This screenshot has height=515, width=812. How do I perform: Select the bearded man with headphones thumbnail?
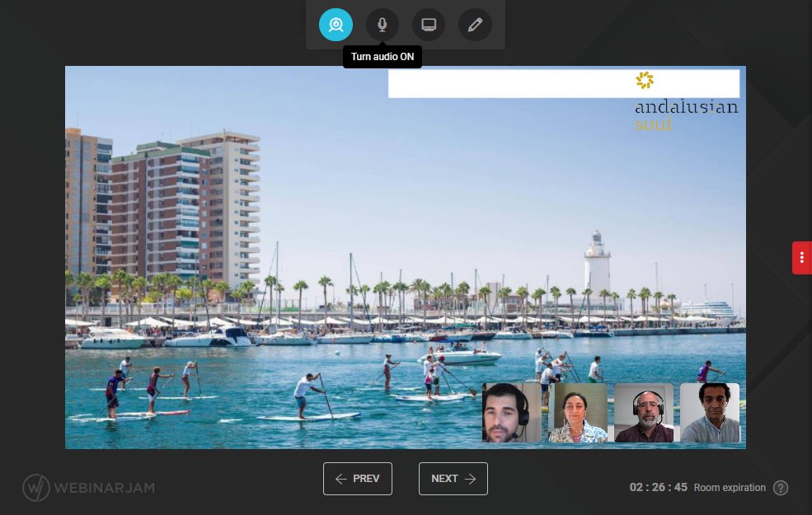(x=644, y=413)
